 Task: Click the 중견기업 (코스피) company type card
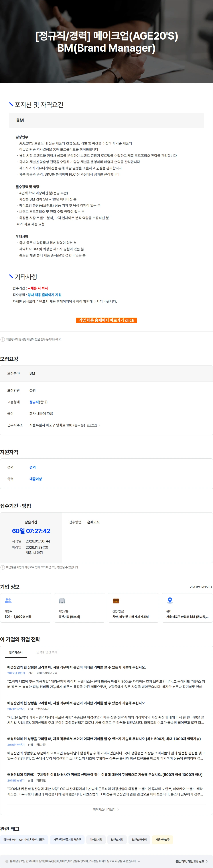(x=79, y=607)
